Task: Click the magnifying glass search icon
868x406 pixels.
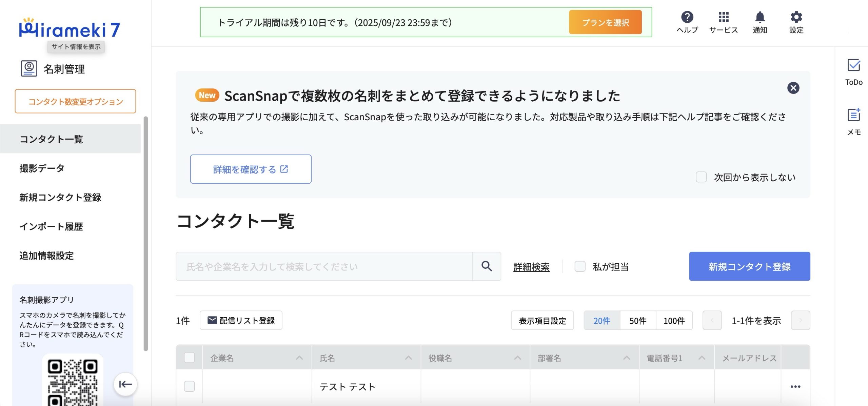Action: (487, 266)
